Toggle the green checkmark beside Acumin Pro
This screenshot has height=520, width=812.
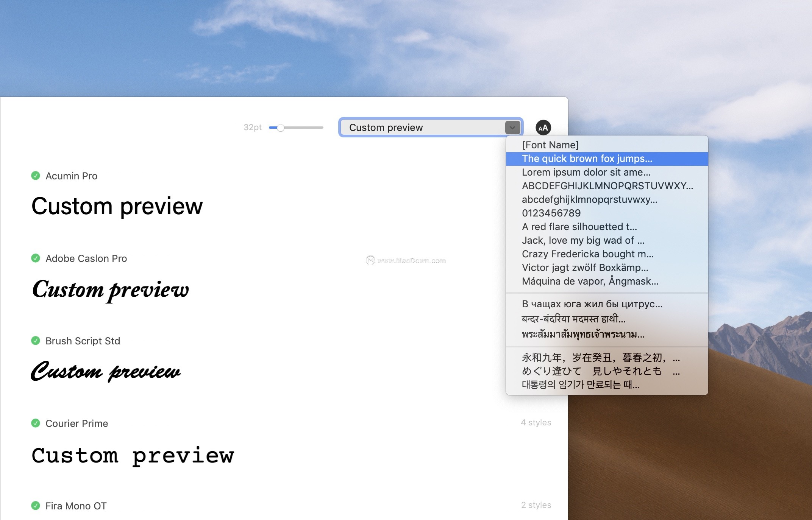(36, 176)
